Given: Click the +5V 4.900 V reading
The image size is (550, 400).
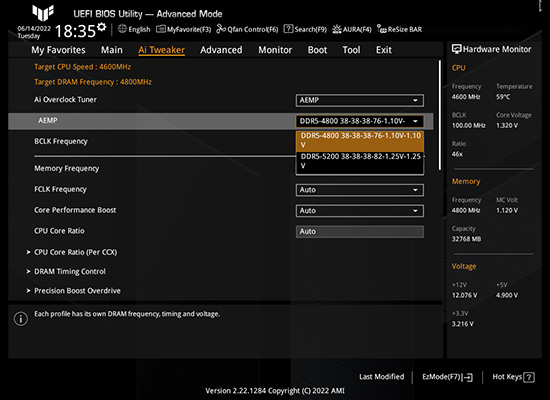Looking at the screenshot, I should (507, 295).
